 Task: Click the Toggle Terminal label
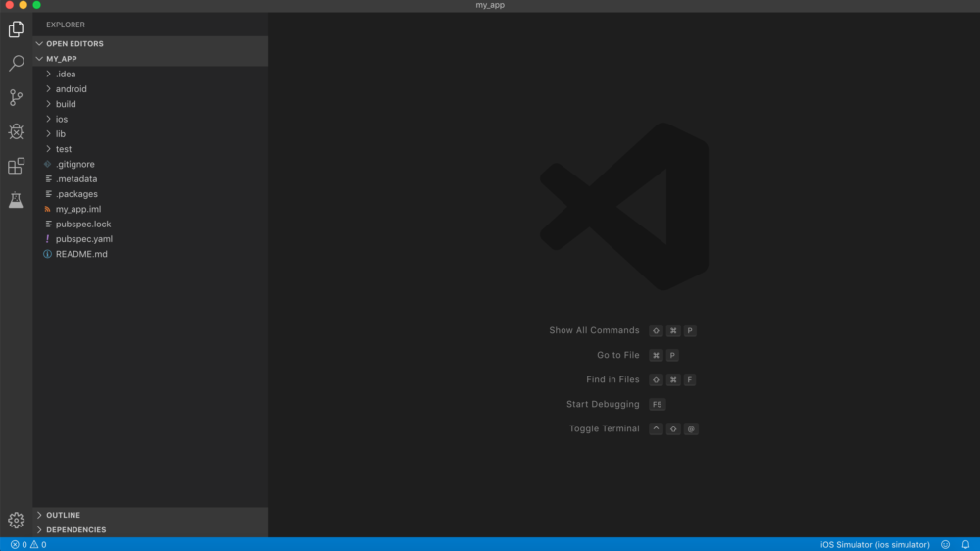coord(604,428)
